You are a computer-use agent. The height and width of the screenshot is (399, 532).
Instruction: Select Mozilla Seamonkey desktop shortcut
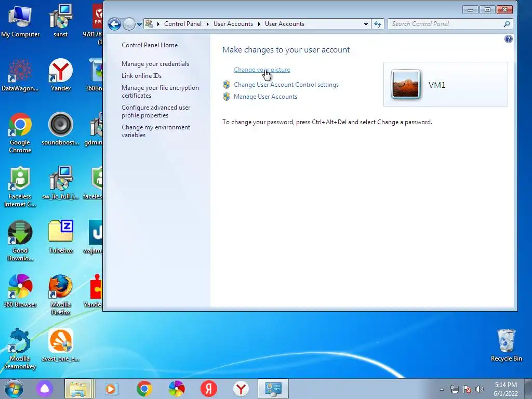click(20, 349)
